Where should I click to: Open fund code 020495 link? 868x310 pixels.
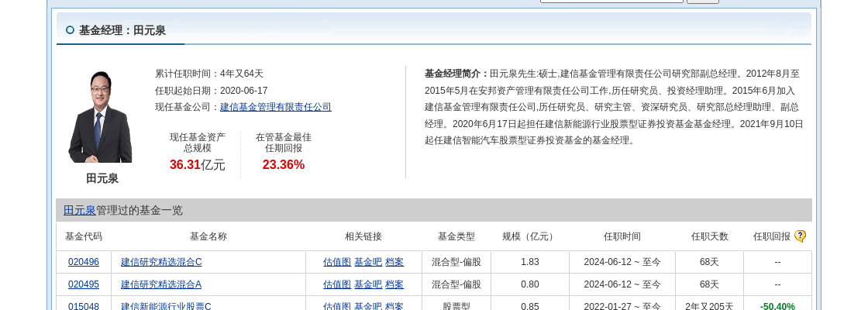coord(84,284)
